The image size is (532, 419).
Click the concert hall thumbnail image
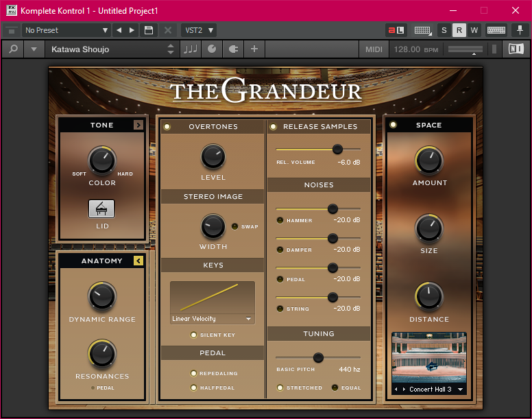point(429,357)
